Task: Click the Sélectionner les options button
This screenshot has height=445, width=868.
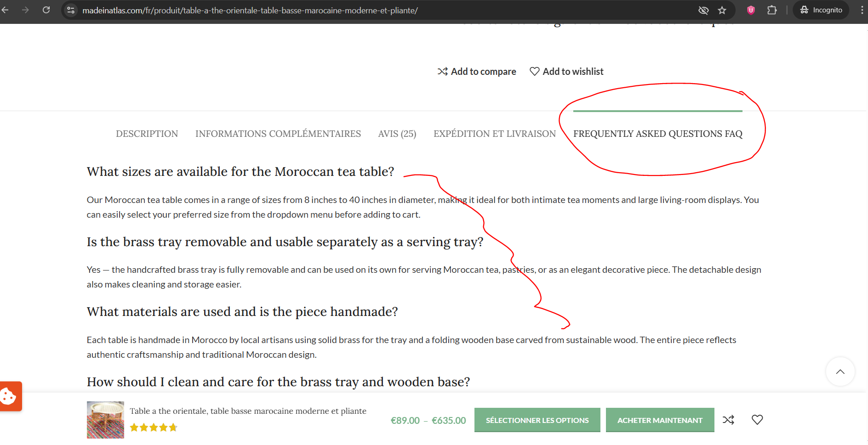Action: point(537,420)
